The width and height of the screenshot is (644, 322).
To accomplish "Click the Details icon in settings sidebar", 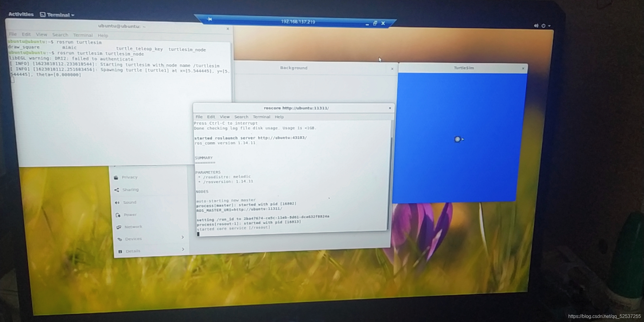I will pyautogui.click(x=120, y=251).
